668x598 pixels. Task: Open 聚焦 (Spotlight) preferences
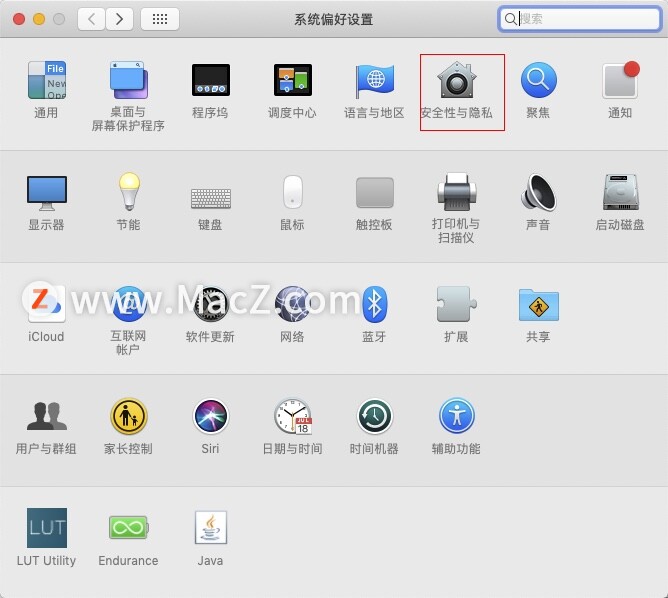coord(538,80)
